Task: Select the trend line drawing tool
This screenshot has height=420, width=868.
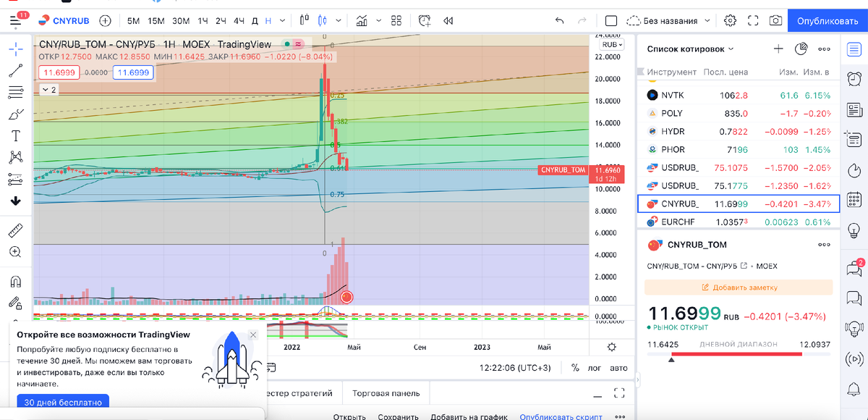Action: point(15,70)
